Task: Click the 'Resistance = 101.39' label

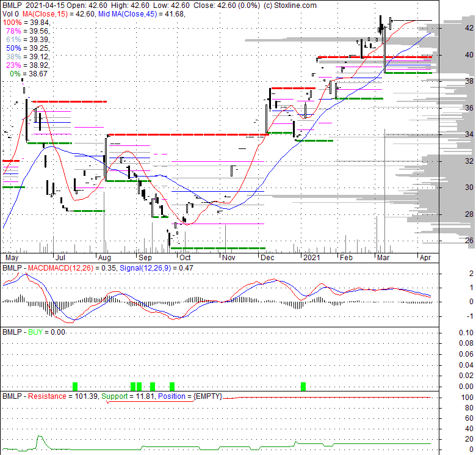Action: (63, 396)
